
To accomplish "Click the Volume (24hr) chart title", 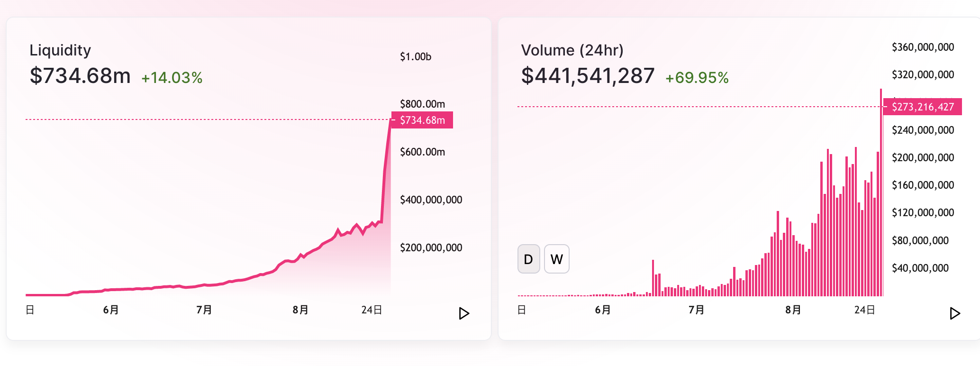I will click(572, 50).
